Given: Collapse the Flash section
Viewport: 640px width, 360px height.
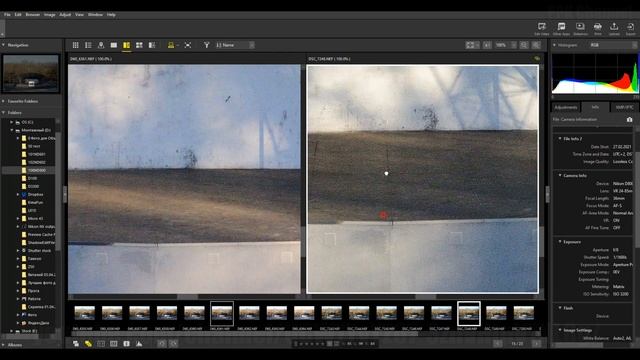Looking at the screenshot, I should point(560,308).
